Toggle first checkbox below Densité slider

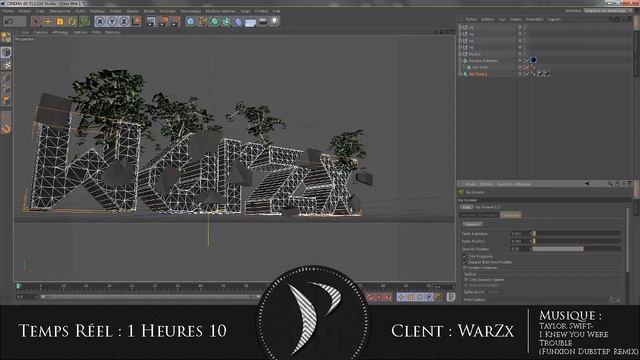tap(464, 256)
